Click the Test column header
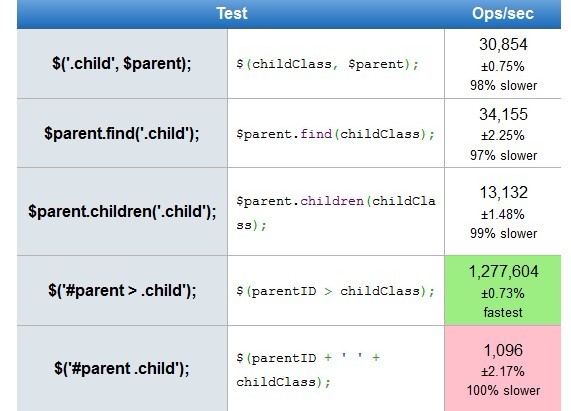Image resolution: width=571 pixels, height=411 pixels. coord(231,14)
